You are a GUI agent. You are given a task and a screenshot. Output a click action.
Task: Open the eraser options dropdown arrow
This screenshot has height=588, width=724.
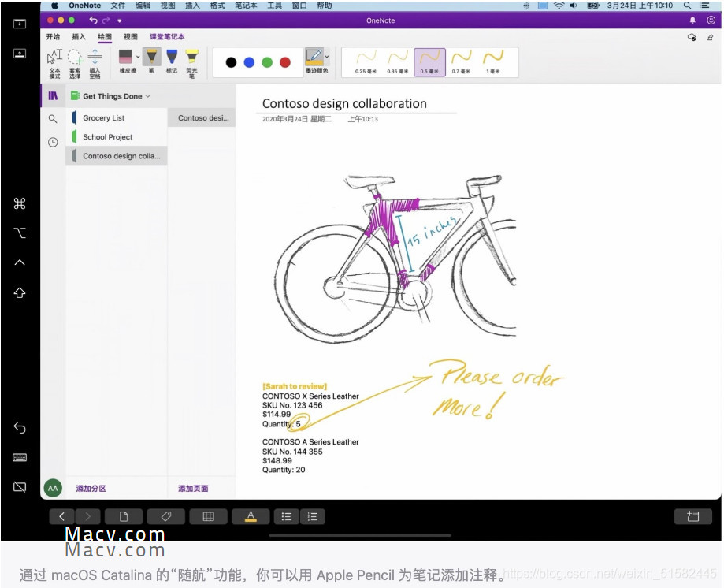click(138, 57)
